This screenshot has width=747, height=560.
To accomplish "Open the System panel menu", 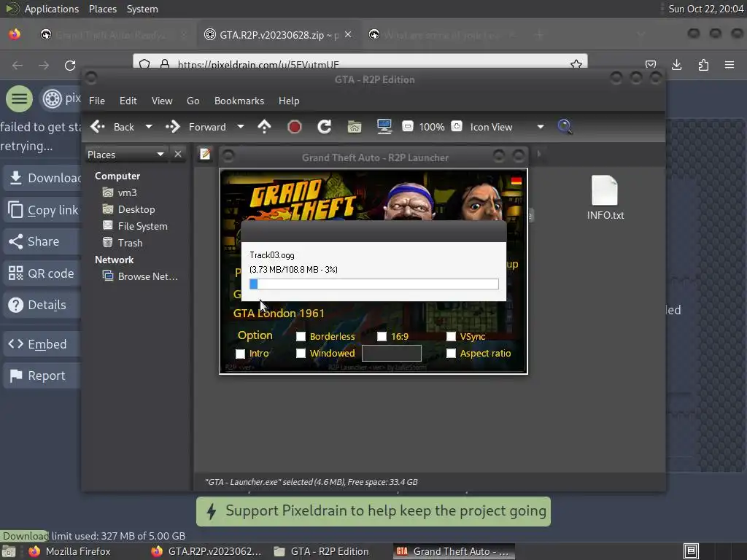I will point(142,9).
